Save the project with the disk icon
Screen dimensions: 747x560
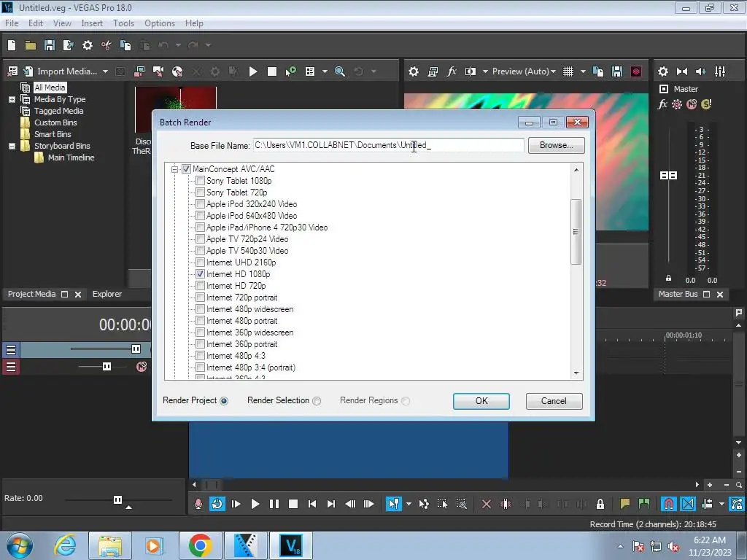pyautogui.click(x=49, y=45)
